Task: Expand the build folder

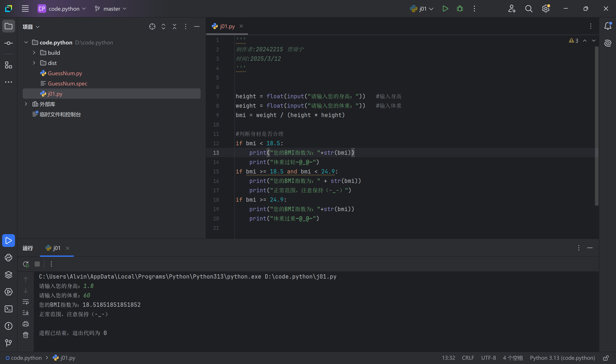Action: [x=34, y=53]
